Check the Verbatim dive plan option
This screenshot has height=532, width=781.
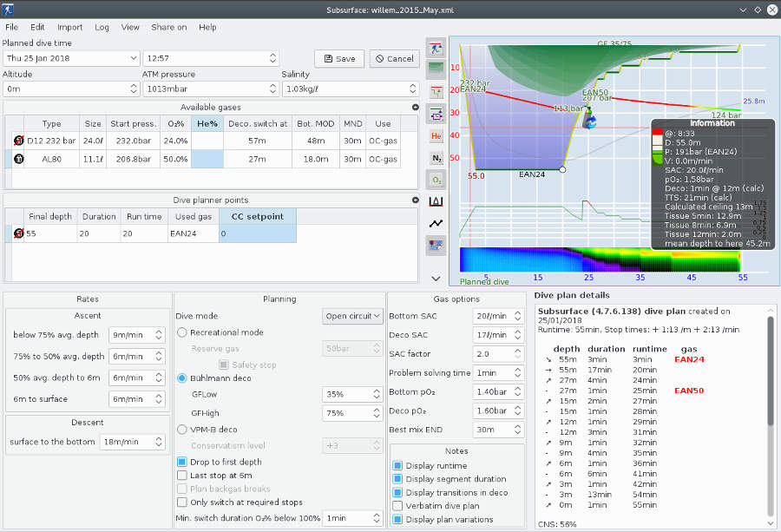point(397,505)
